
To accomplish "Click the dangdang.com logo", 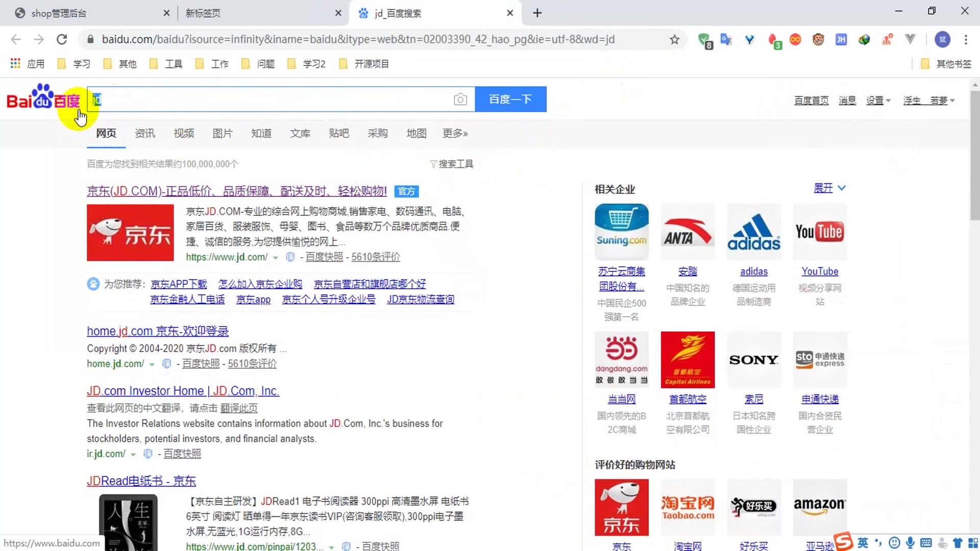I will (621, 360).
